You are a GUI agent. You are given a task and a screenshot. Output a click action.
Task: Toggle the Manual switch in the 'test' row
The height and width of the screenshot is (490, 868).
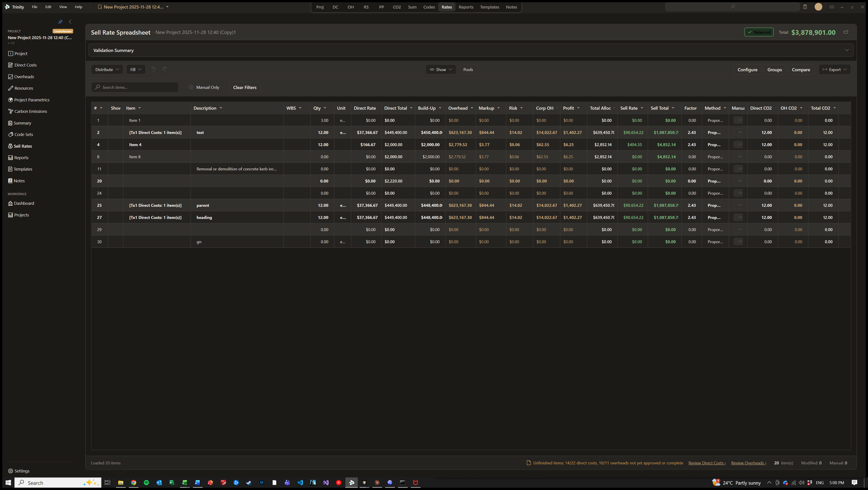[738, 132]
